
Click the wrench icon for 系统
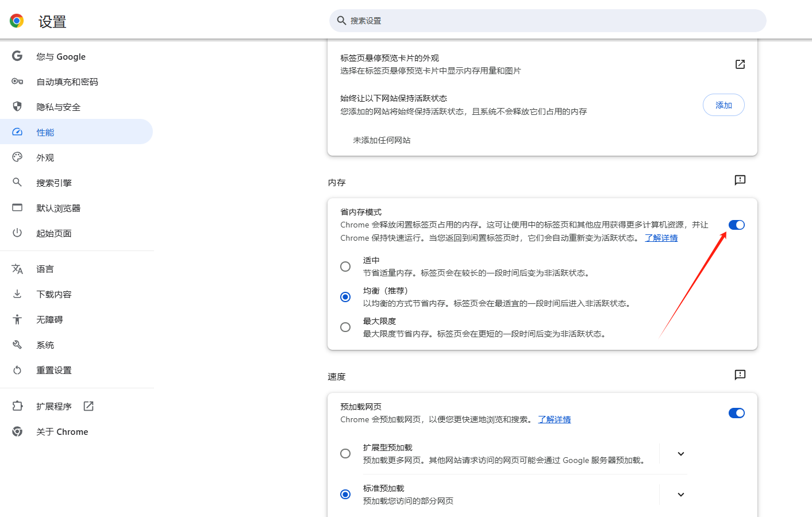point(17,345)
